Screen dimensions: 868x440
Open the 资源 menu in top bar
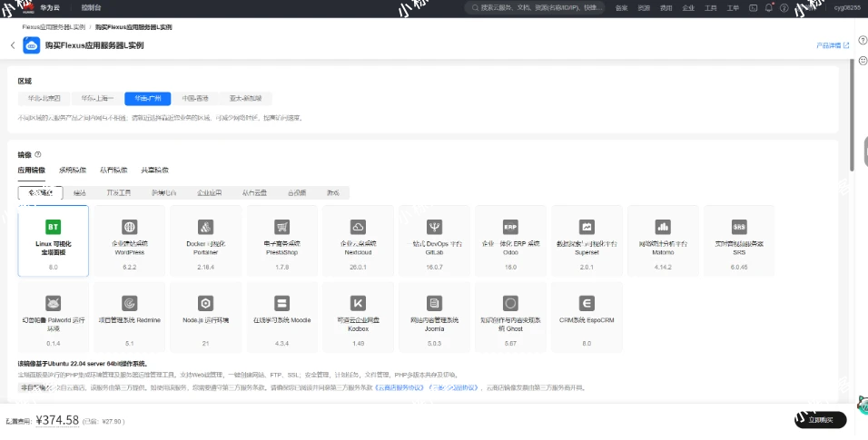click(644, 8)
